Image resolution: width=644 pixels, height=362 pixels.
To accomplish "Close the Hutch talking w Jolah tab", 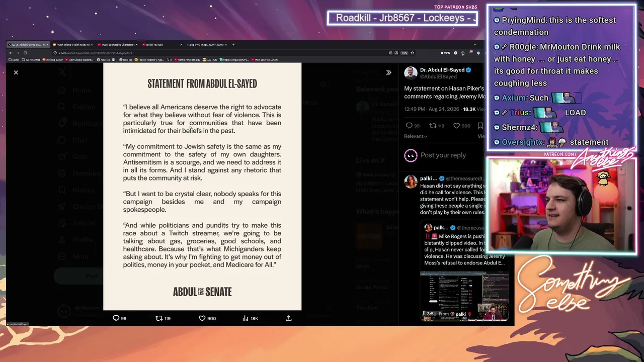I will click(91, 45).
